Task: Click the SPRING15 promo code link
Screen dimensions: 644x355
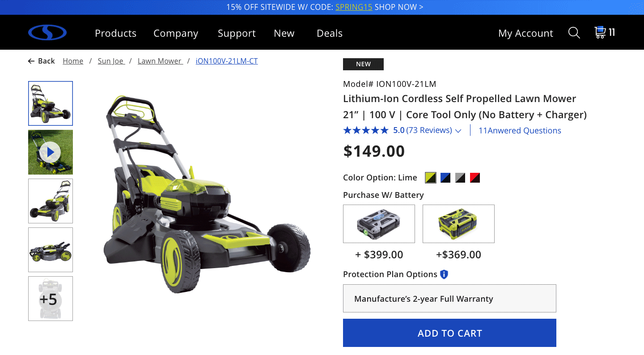Action: click(354, 7)
